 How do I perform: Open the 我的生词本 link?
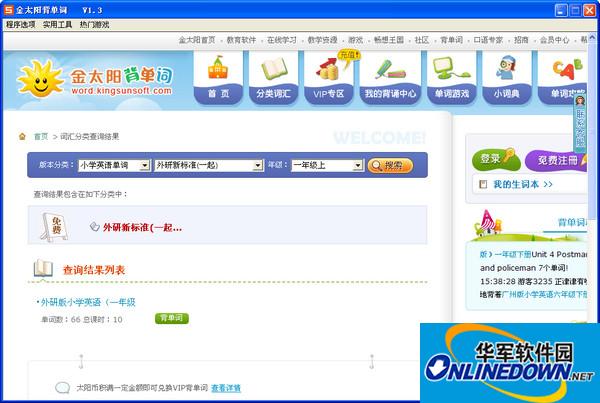click(523, 184)
